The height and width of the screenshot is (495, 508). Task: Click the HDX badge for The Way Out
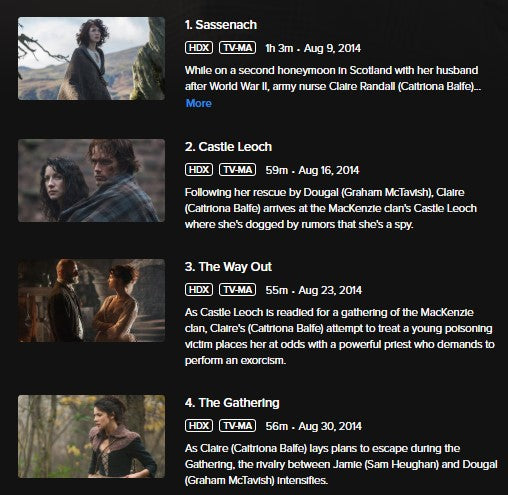point(199,290)
